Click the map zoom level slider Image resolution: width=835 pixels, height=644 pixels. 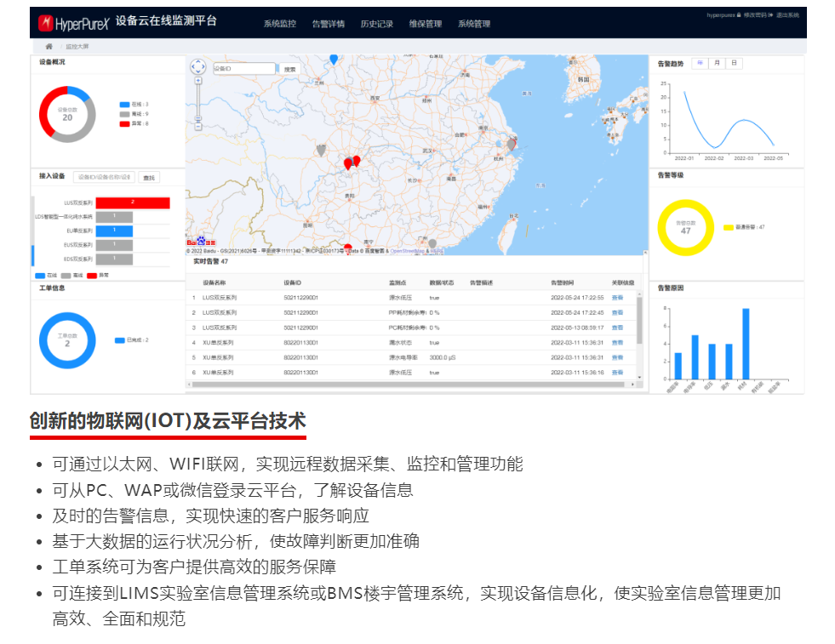coord(198,104)
